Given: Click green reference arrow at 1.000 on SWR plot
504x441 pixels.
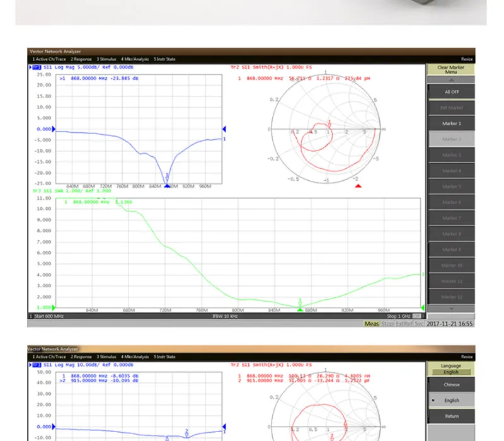Looking at the screenshot, I should pyautogui.click(x=54, y=307).
